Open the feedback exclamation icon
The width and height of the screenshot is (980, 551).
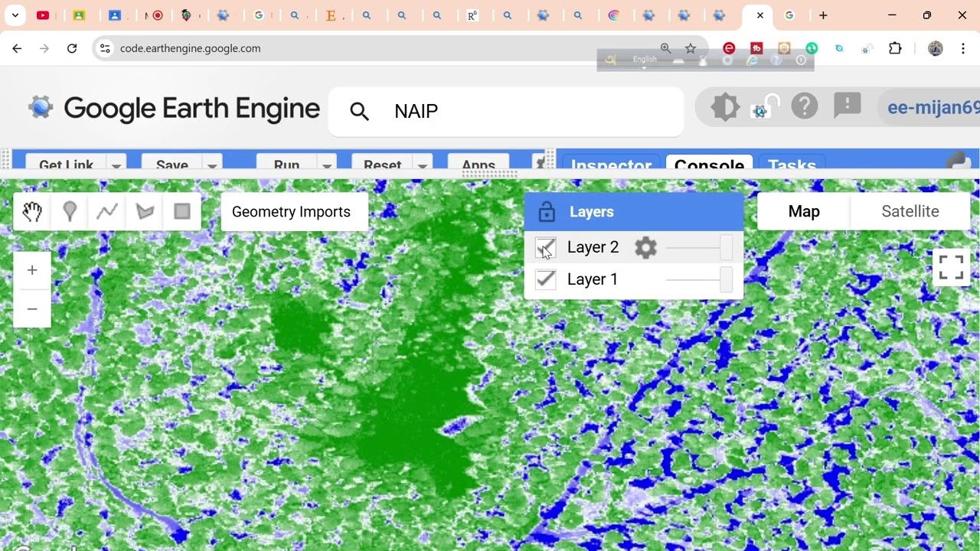(x=848, y=106)
